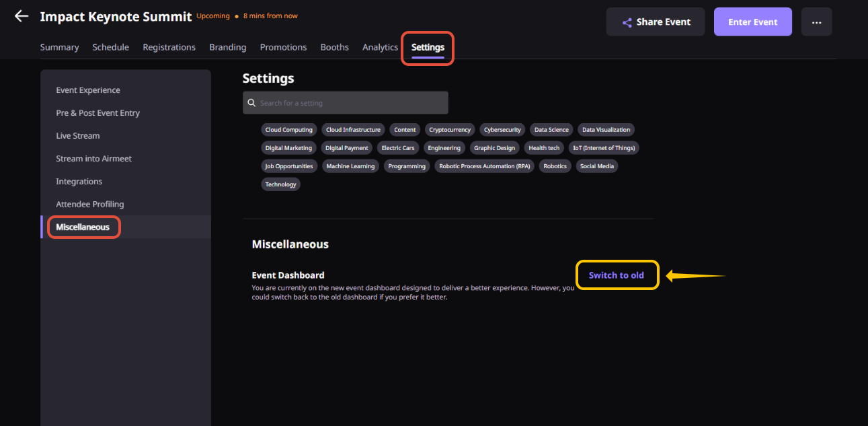
Task: Pick the Technology tag
Action: [x=281, y=184]
